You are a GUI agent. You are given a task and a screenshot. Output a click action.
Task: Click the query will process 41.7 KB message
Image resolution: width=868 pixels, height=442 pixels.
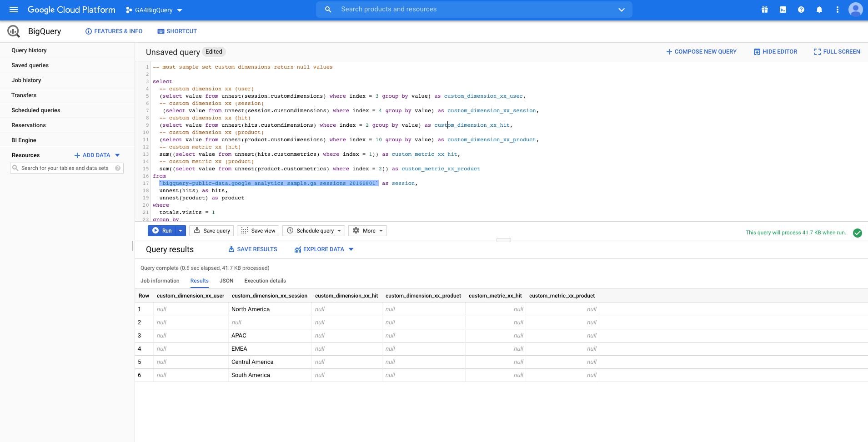[x=796, y=233]
